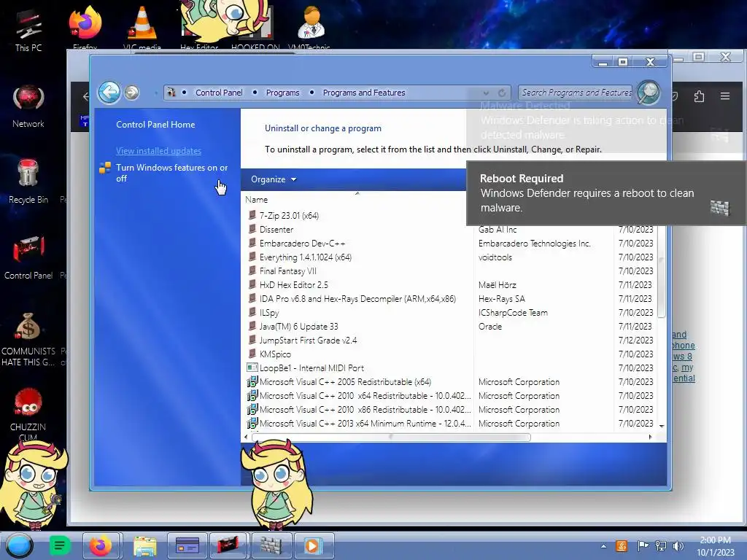Select Java(TM) 6 Update 33 entry
Viewport: 747px width, 560px height.
[x=298, y=326]
